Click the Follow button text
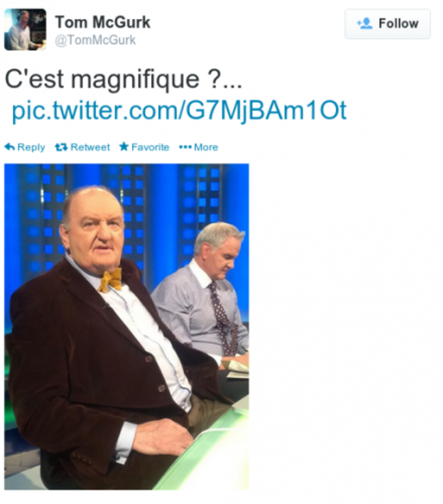The width and height of the screenshot is (443, 504). click(398, 23)
